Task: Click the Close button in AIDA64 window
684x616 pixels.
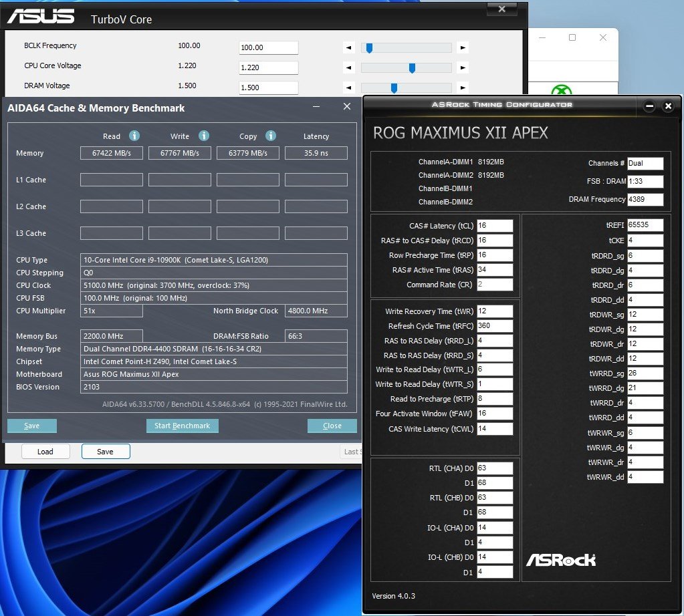Action: [x=332, y=426]
